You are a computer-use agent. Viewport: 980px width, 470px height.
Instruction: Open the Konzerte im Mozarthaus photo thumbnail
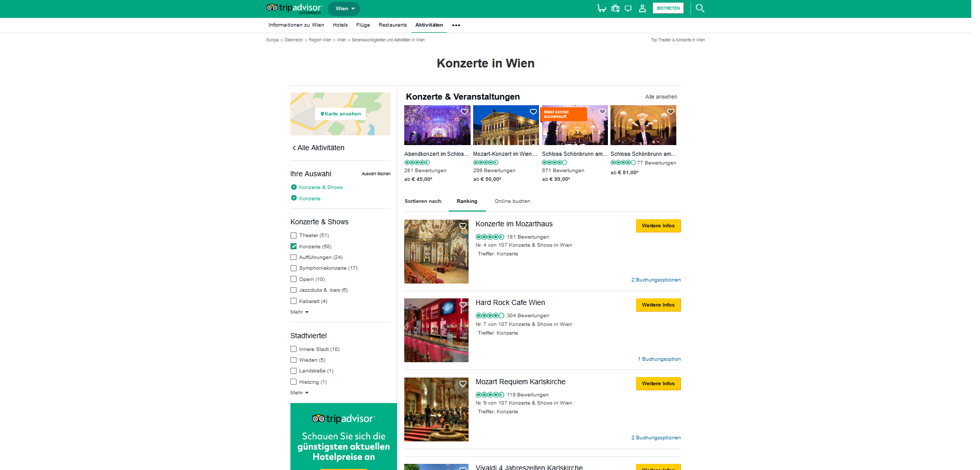point(436,251)
